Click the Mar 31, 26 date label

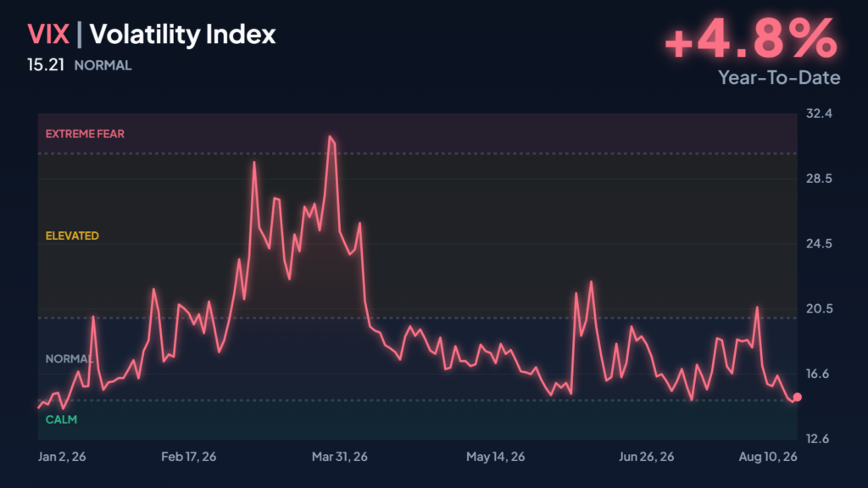[x=339, y=457]
